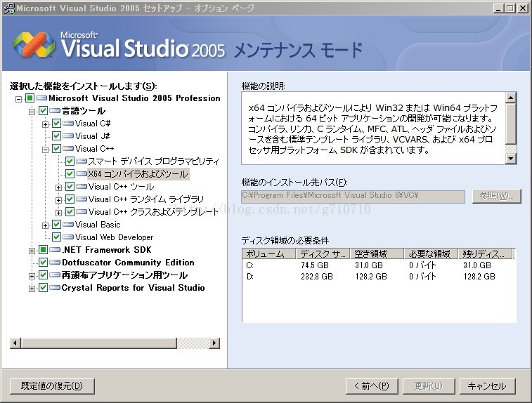This screenshot has width=532, height=403.
Task: Toggle the 再頒布アプリケーション用ツール checkbox
Action: click(43, 275)
